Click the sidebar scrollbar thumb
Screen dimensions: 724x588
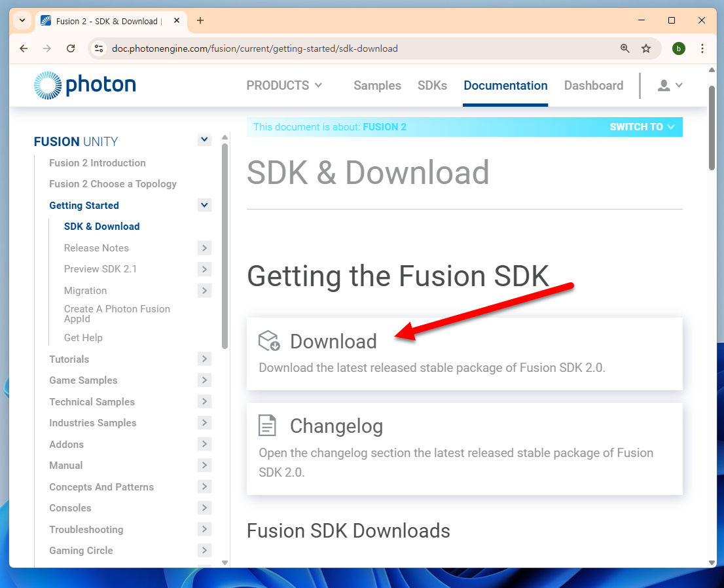tap(225, 246)
